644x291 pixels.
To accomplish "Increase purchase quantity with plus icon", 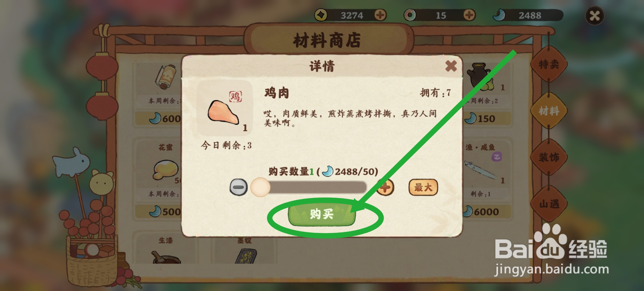I will click(385, 187).
